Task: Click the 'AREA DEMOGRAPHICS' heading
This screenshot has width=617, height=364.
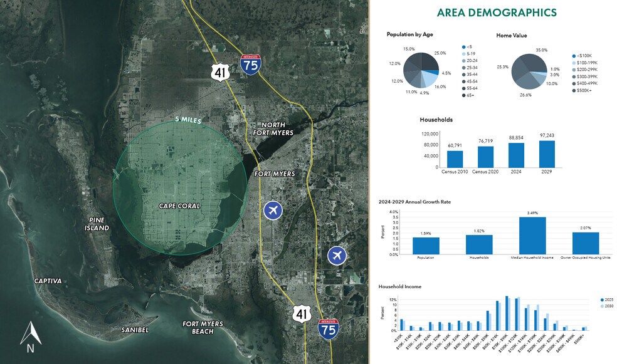Action: pyautogui.click(x=497, y=13)
